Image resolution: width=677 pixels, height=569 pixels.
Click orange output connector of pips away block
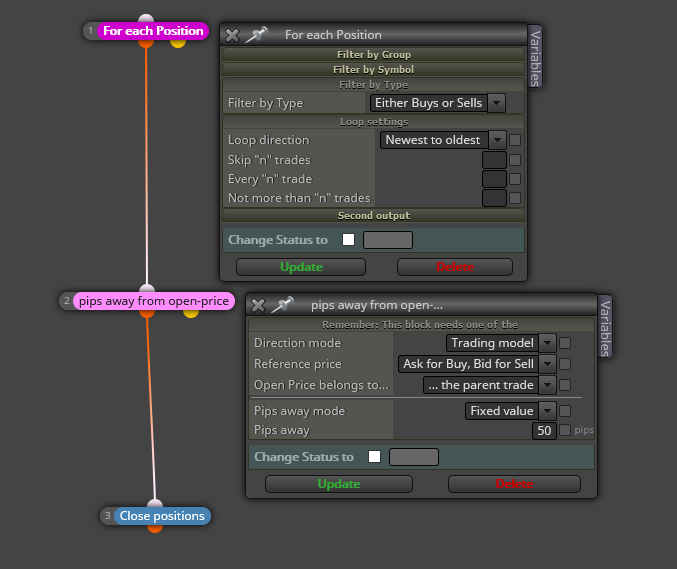(147, 314)
